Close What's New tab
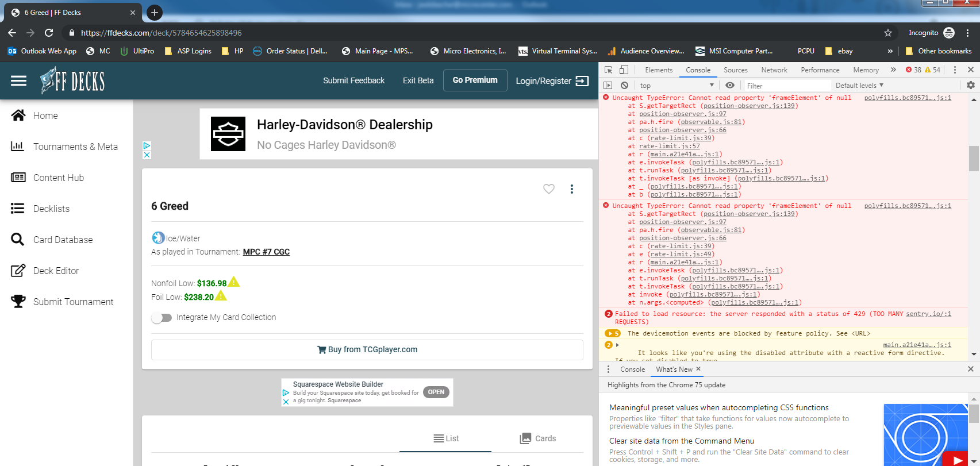 coord(698,369)
